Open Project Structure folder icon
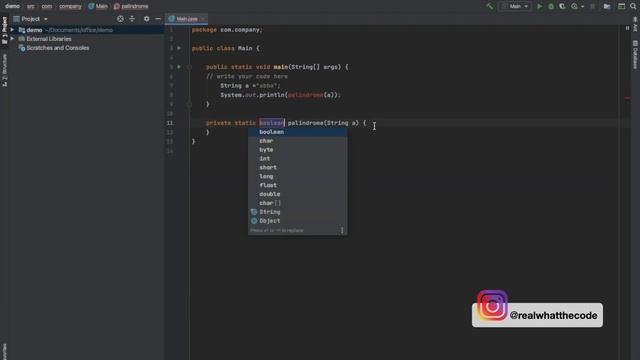Screen dimensions: 640x360 pos(607,6)
